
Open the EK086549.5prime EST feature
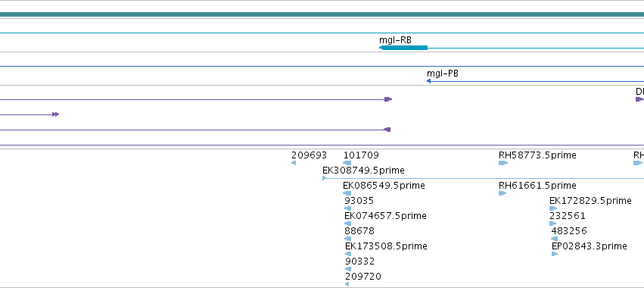(x=384, y=186)
